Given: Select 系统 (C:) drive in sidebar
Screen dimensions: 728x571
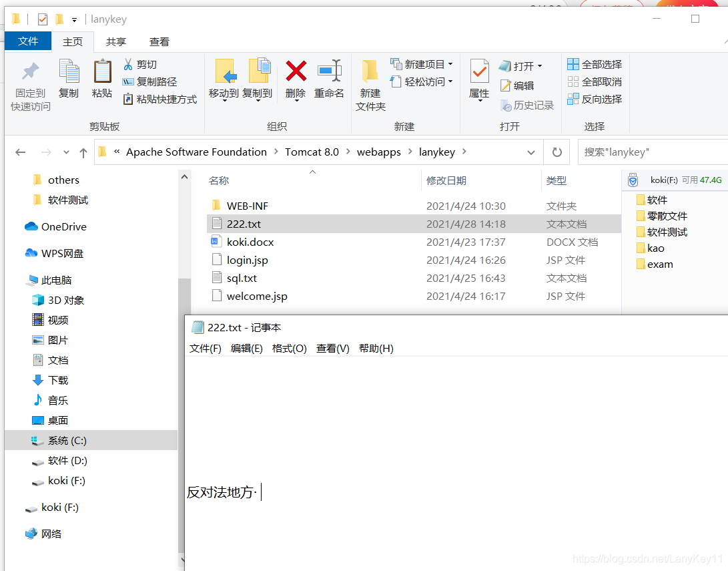Looking at the screenshot, I should [x=91, y=441].
